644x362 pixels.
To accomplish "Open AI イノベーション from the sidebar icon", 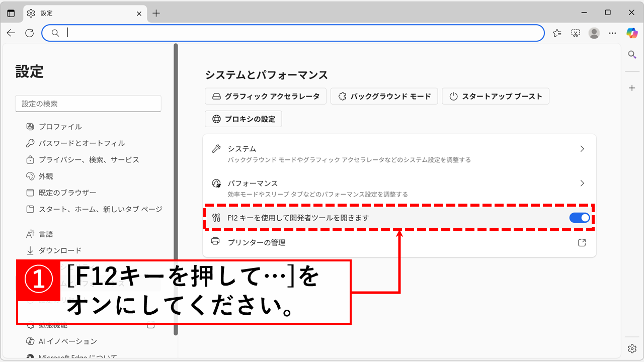I will click(x=30, y=341).
